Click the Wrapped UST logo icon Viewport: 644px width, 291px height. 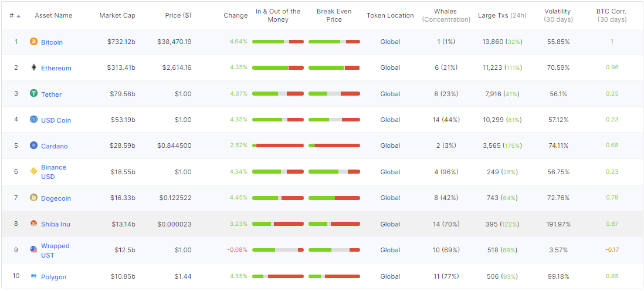[x=33, y=249]
